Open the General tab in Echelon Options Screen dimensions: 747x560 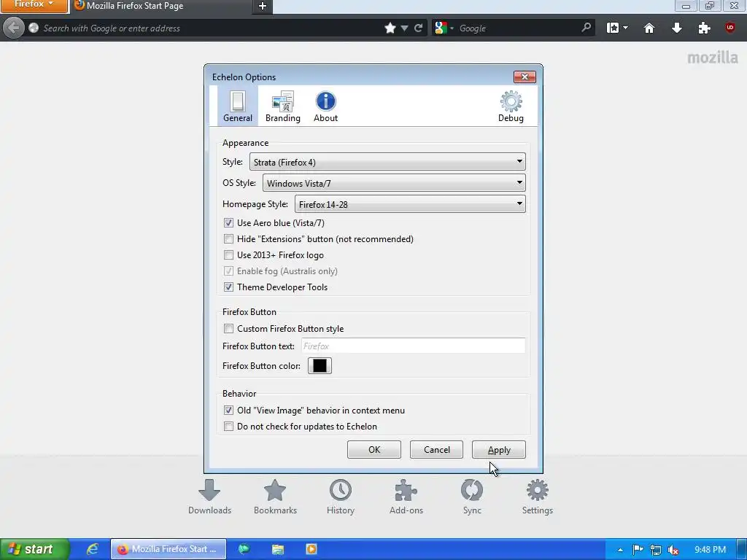coord(238,106)
